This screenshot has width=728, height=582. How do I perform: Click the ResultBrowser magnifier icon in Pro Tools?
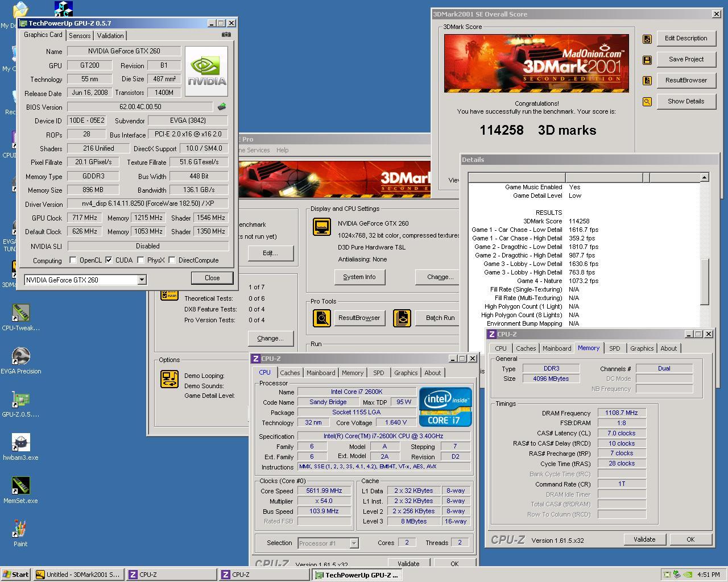click(322, 318)
